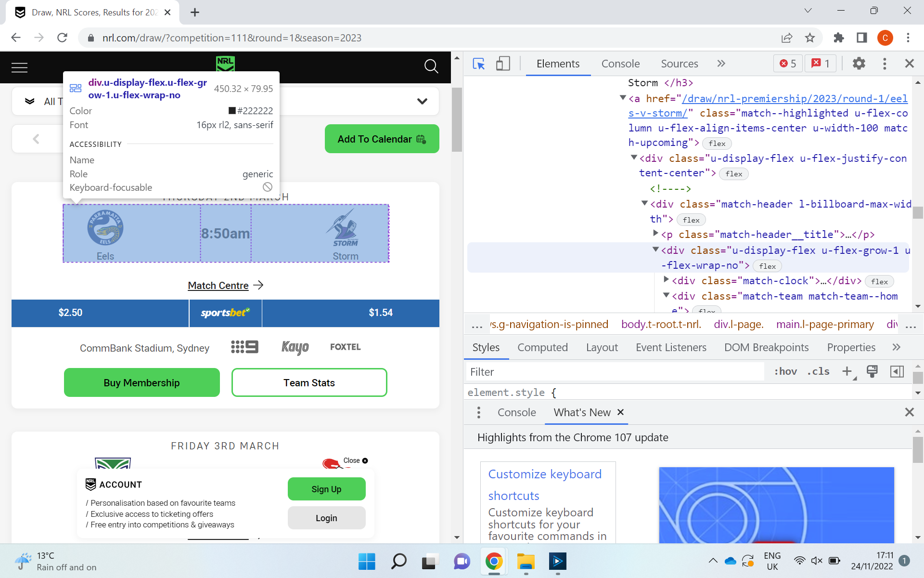Open the Event Listeners tab
This screenshot has height=578, width=924.
tap(671, 347)
